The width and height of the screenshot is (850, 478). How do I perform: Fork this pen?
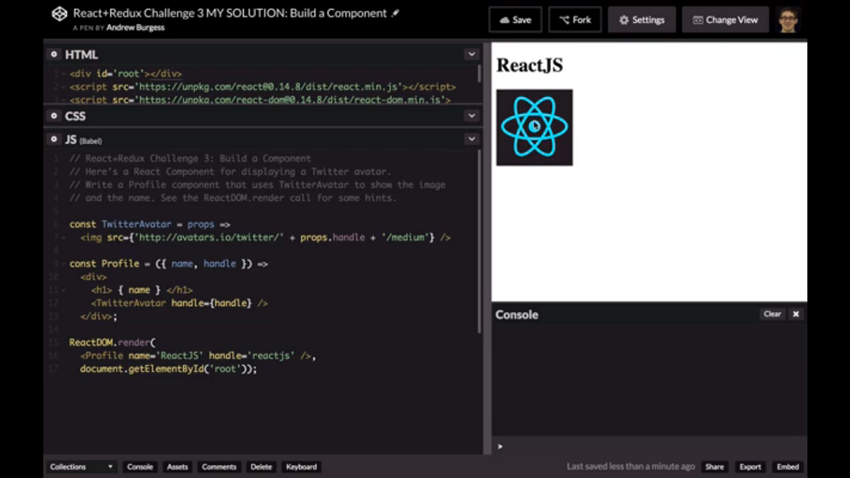(x=575, y=20)
